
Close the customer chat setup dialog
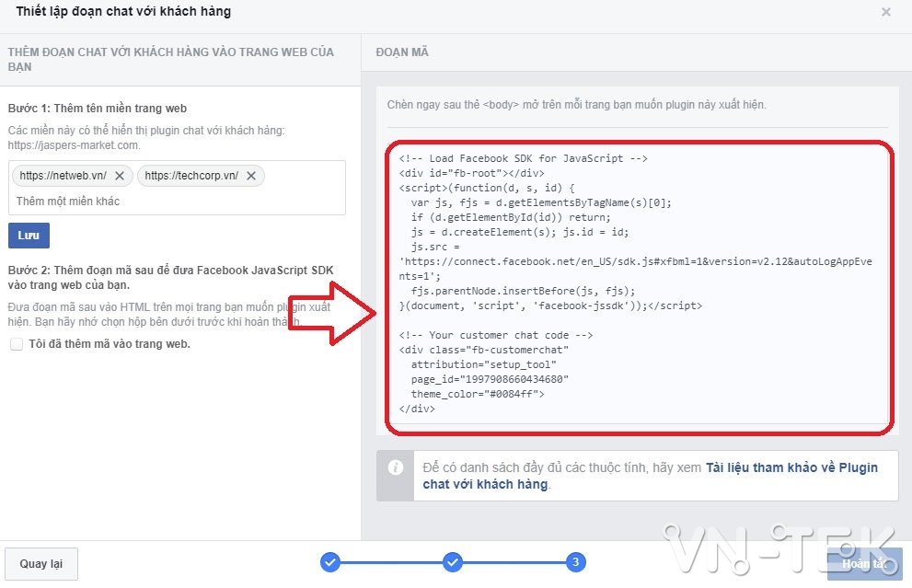[886, 12]
